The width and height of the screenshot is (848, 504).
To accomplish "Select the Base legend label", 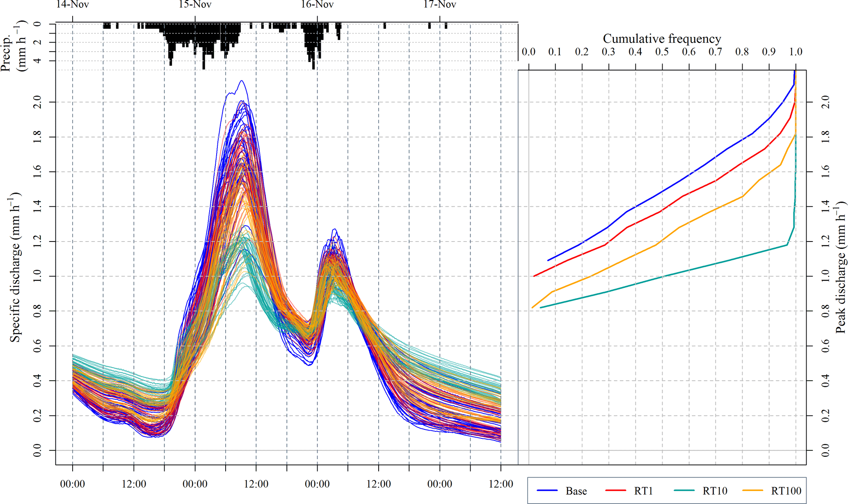I will (576, 491).
